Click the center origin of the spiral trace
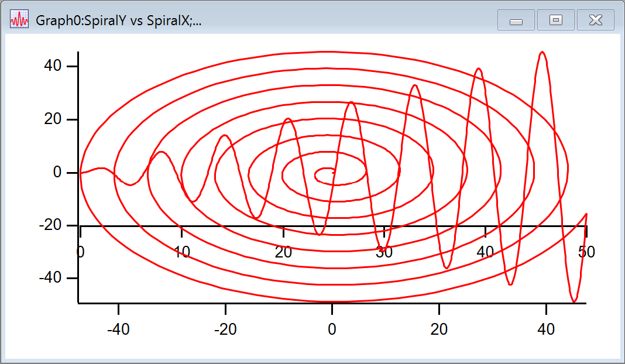 332,172
